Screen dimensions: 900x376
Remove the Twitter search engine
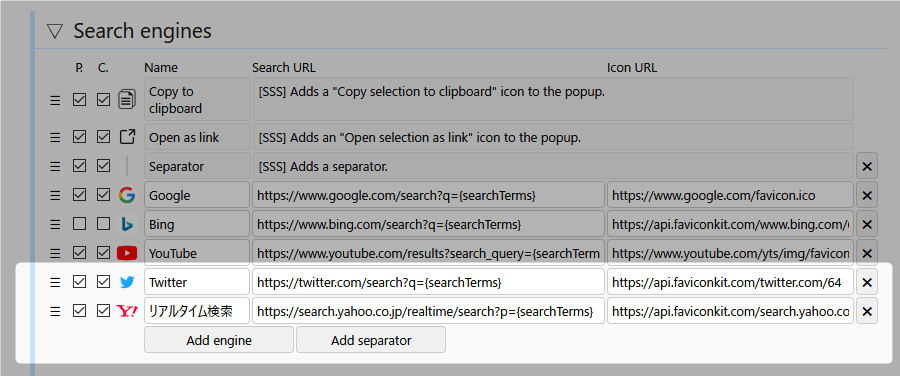pyautogui.click(x=867, y=282)
